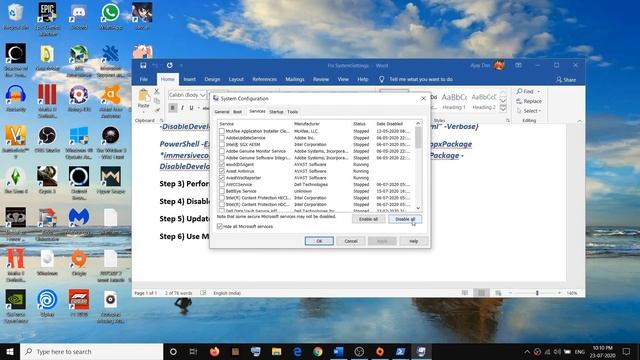Click the Ribbon Display Options icon in Word
640x360 pixels.
(518, 65)
